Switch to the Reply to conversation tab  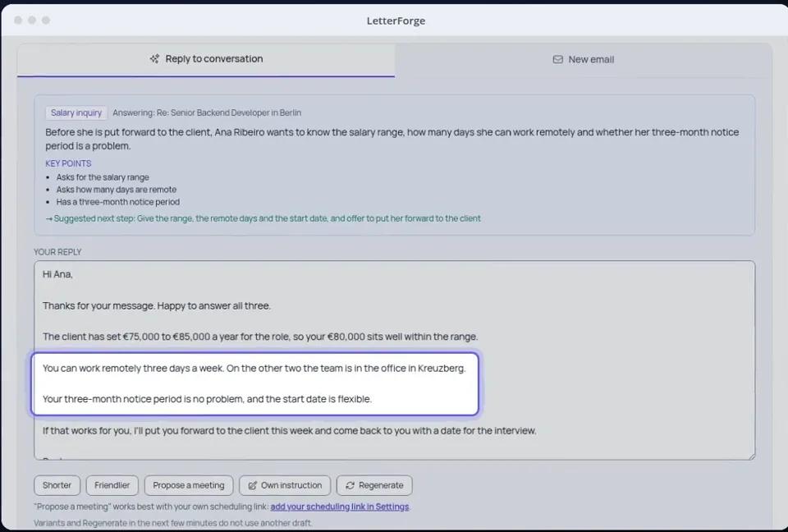pos(206,59)
